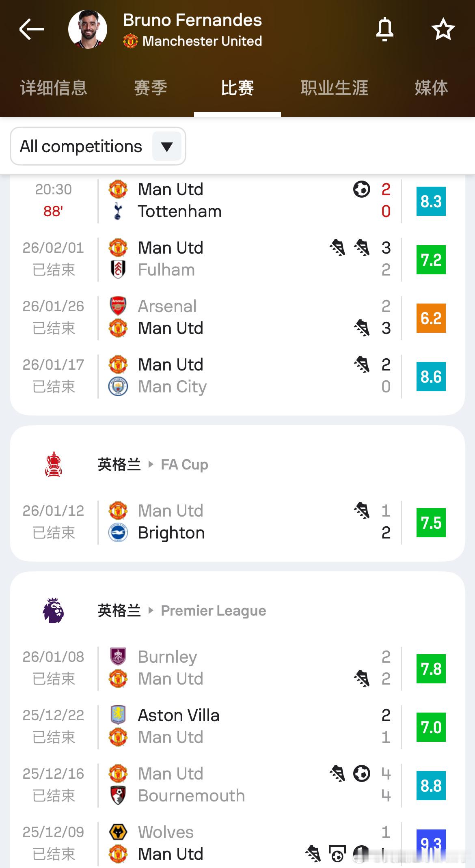
Task: Switch to the 赛季 tab
Action: (151, 88)
